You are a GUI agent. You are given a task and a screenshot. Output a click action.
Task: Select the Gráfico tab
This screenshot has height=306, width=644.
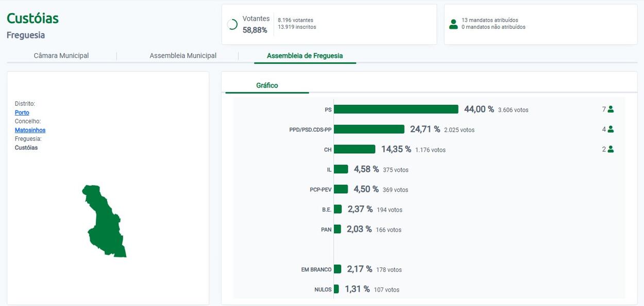click(x=267, y=86)
